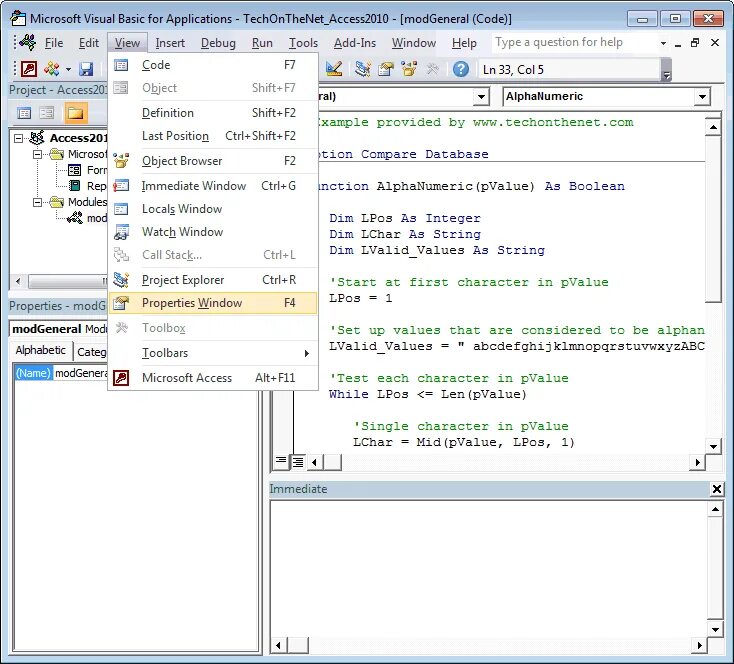Open the Edit menu
Image resolution: width=734 pixels, height=664 pixels.
(x=88, y=43)
